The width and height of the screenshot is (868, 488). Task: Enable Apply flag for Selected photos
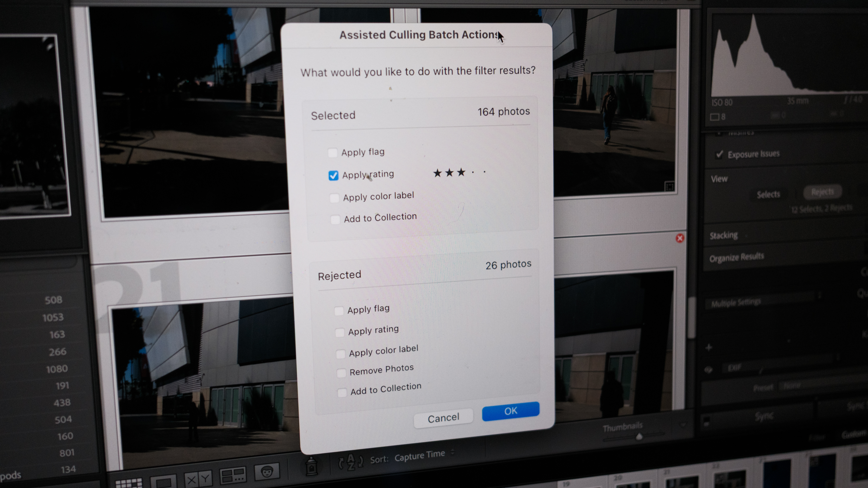click(333, 152)
